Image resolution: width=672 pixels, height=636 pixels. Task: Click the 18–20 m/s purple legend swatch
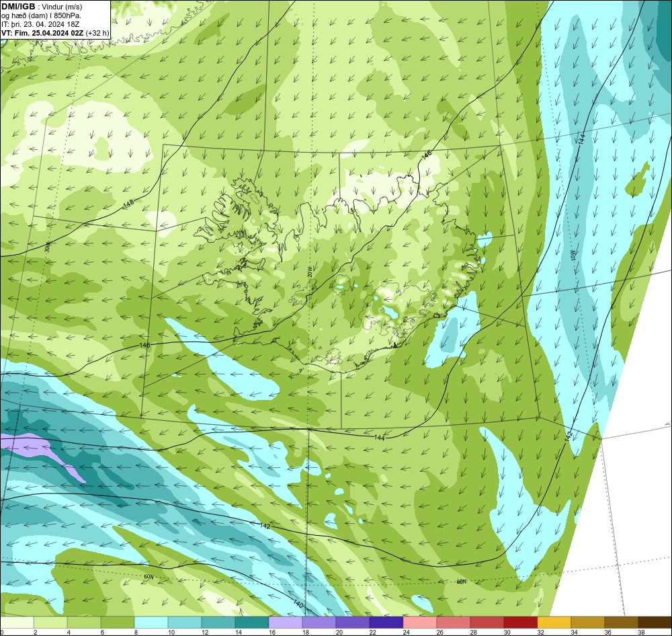click(x=319, y=623)
